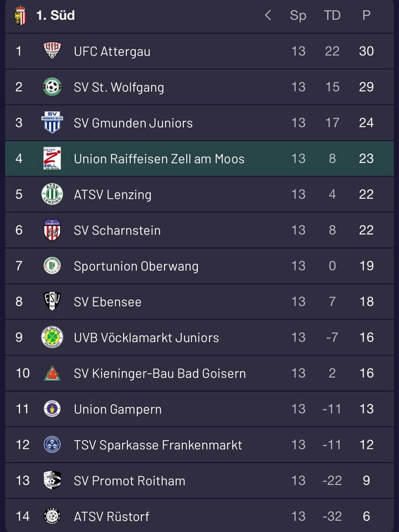
Task: Open the Union Gampern team name
Action: [x=117, y=409]
